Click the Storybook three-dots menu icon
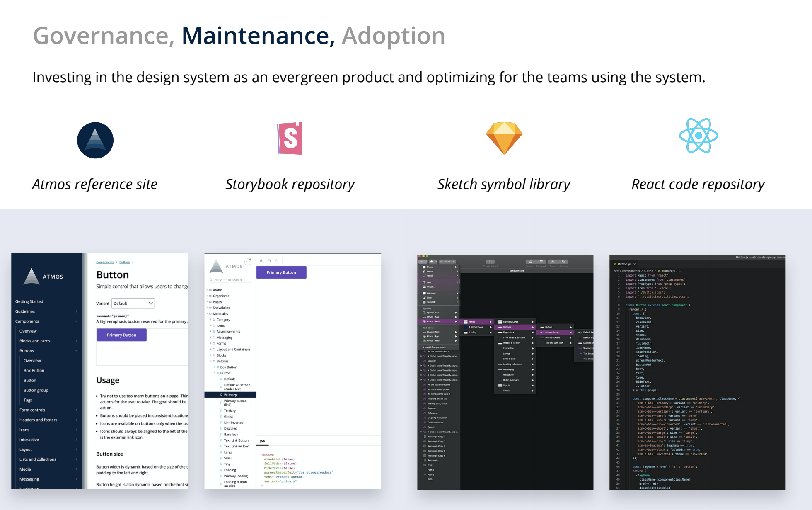The height and width of the screenshot is (510, 812). point(248,262)
